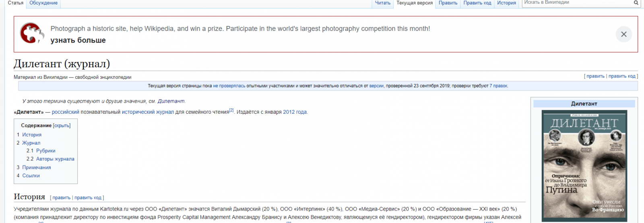Open the Дилетант disambiguation link
Screen dimensions: 644x223
[171, 101]
